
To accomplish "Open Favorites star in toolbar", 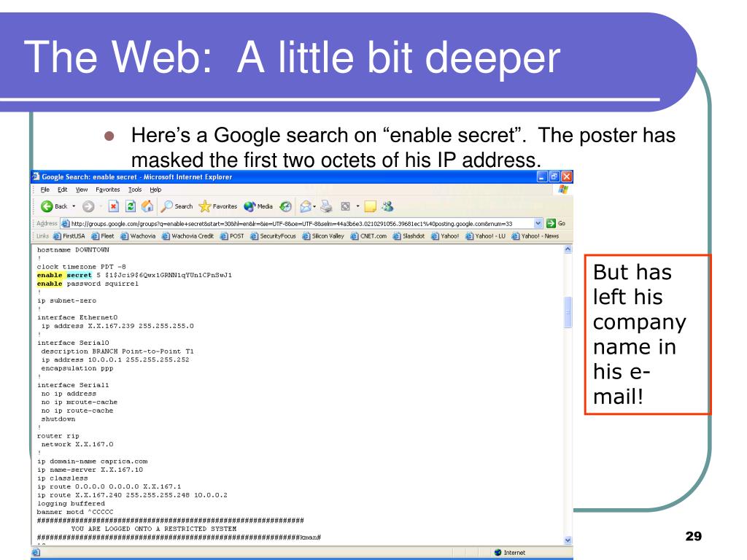I will click(218, 206).
